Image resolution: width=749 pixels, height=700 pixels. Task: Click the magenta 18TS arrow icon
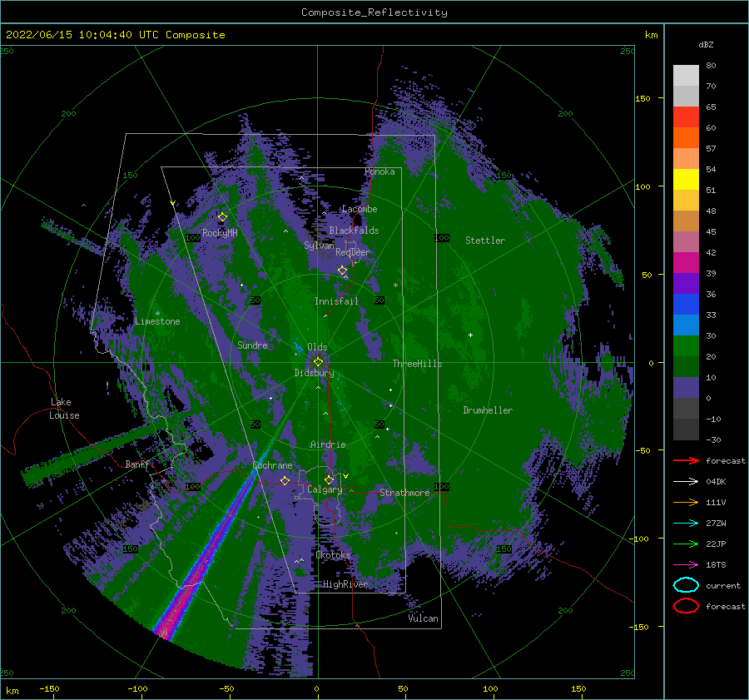pos(686,565)
